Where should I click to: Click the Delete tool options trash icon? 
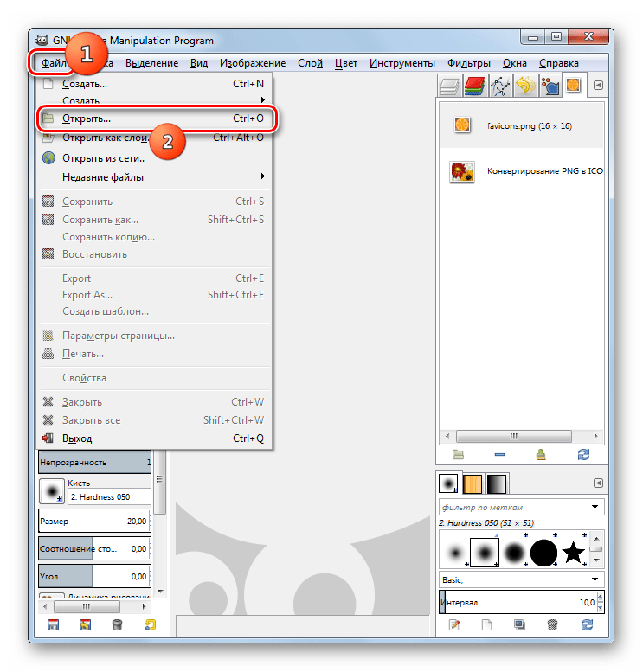click(x=117, y=624)
